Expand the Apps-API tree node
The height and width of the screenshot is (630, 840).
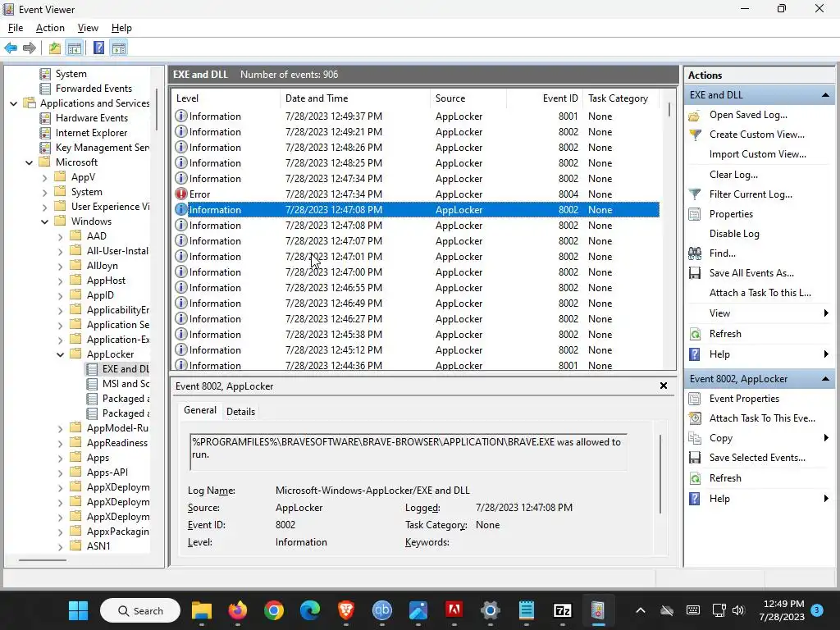(x=61, y=472)
